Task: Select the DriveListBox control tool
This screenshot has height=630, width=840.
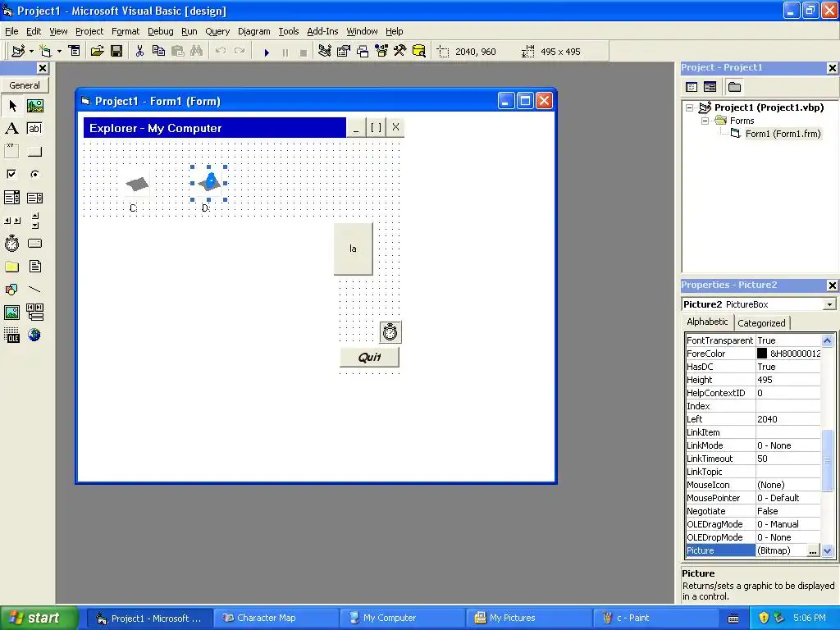Action: tap(34, 243)
